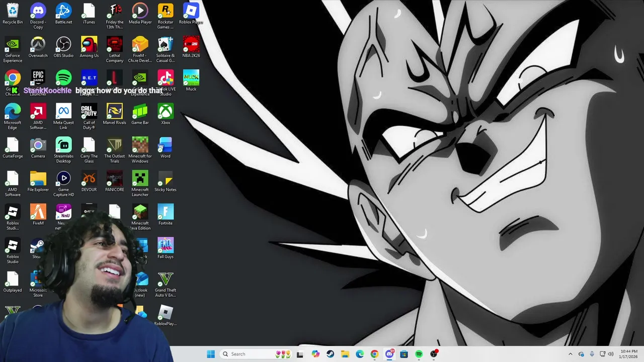Screen dimensions: 644x362
Task: Select the AMD Software red shortcut by Edge
Action: pyautogui.click(x=38, y=117)
